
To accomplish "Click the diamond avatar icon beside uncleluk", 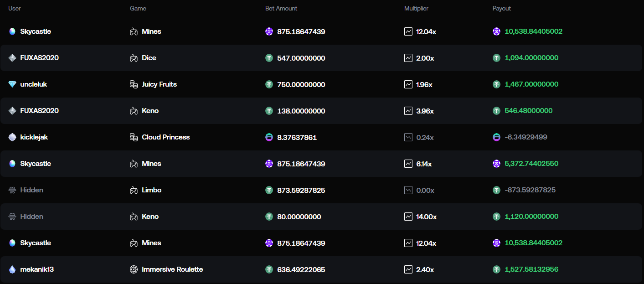I will [x=12, y=84].
